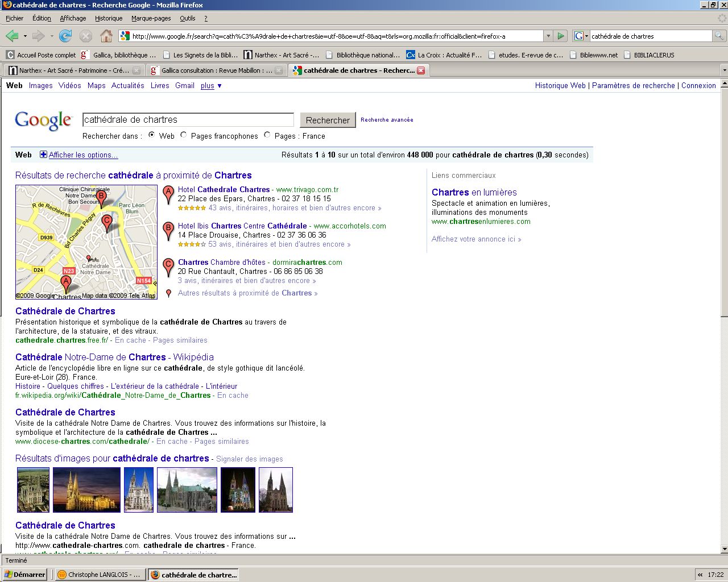Open the Édition menu

[x=42, y=18]
